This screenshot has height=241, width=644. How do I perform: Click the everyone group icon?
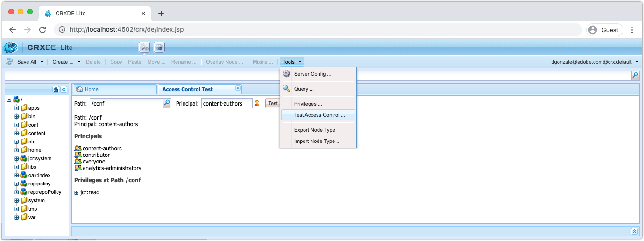[78, 162]
